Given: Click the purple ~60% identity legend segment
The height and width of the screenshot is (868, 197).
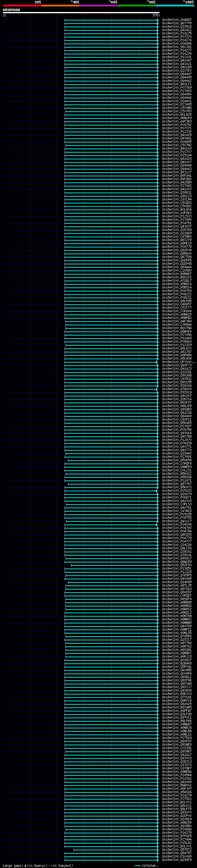Looking at the screenshot, I should coord(99,6).
